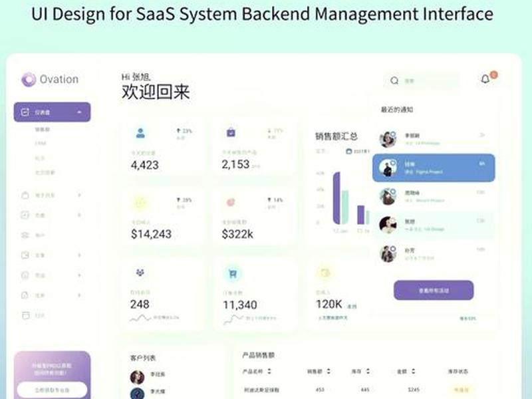Select the value "120K"
This screenshot has height=399, width=532.
pos(329,305)
